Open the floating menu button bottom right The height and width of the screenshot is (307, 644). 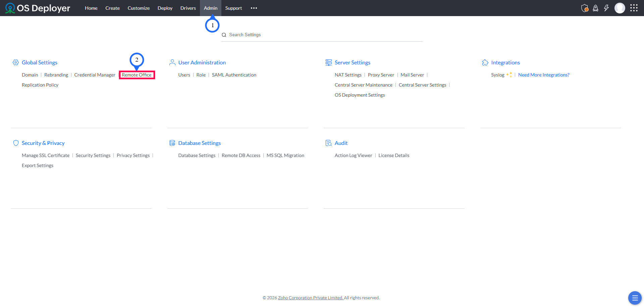[635, 298]
